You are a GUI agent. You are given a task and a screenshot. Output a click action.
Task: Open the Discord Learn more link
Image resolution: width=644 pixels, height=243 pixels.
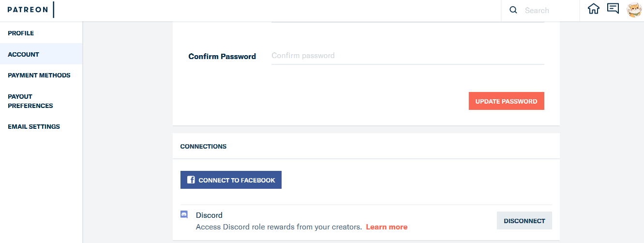pyautogui.click(x=387, y=227)
